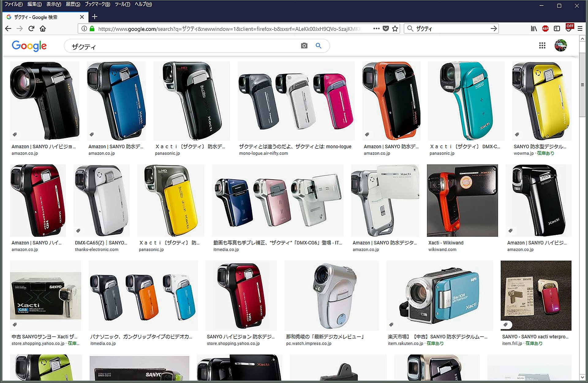
Task: Search by image with camera icon
Action: (304, 46)
